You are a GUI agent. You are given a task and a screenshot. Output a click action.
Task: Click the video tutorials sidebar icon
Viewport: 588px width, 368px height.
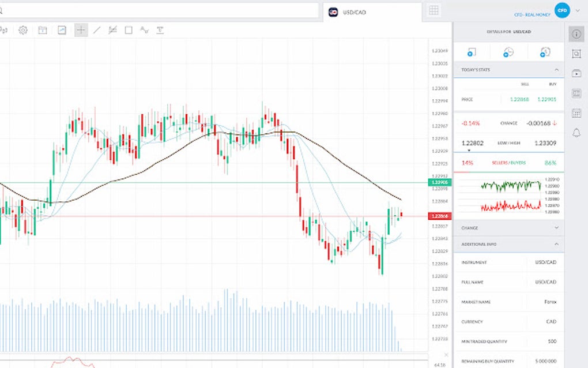[576, 73]
